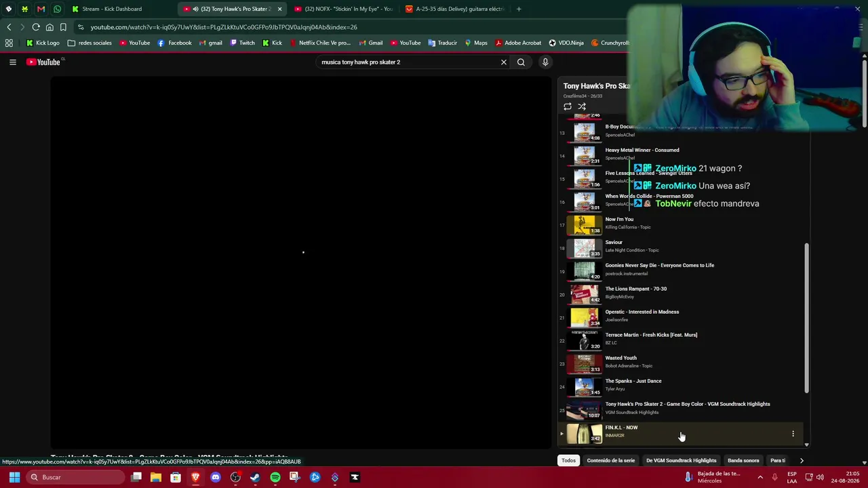The image size is (868, 488).
Task: Select the De VGM Soundtrack Highlights chip
Action: pyautogui.click(x=681, y=461)
